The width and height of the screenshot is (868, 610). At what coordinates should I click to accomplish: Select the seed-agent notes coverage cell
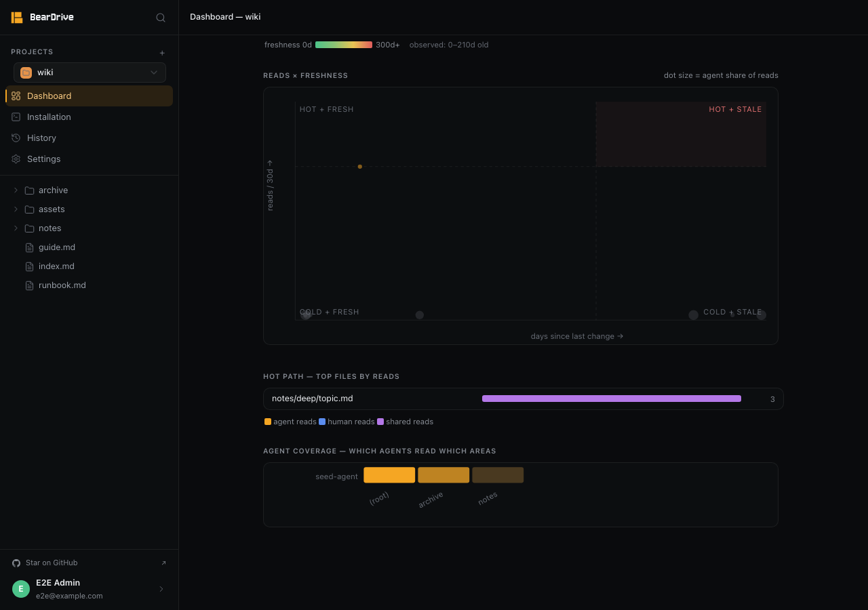[x=498, y=475]
